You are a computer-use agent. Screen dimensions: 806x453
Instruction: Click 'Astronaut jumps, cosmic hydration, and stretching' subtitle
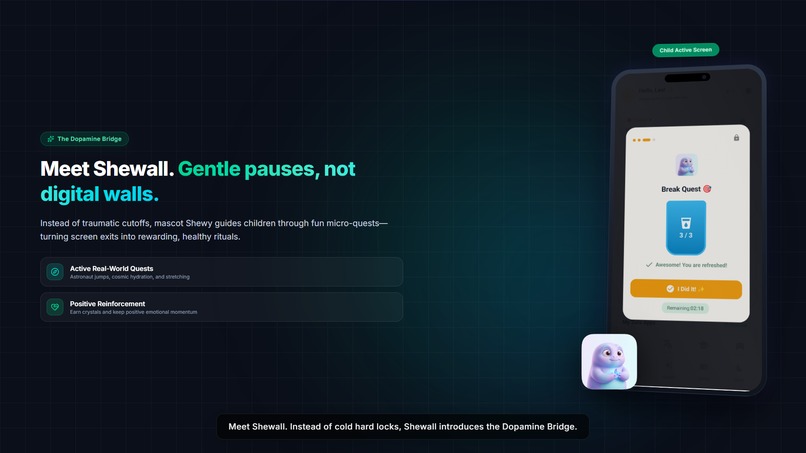(130, 277)
